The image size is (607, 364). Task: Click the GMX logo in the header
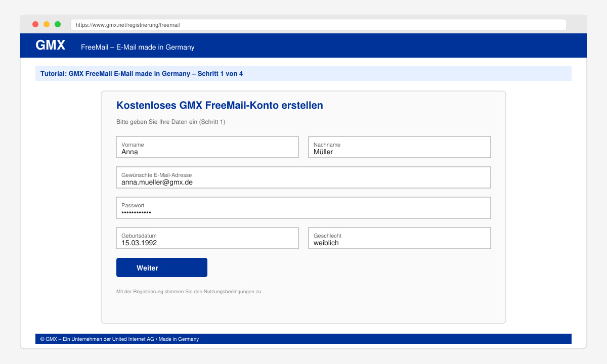tap(51, 45)
